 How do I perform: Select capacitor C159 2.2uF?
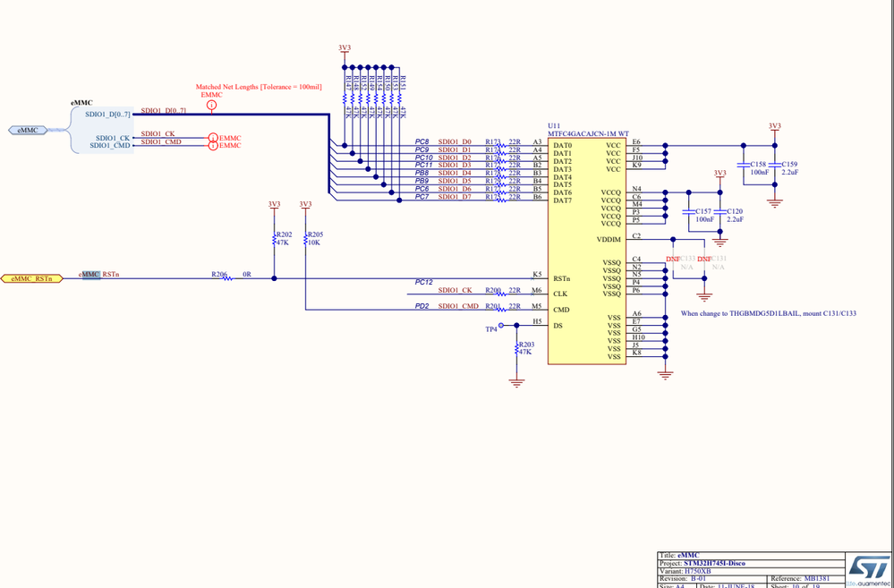click(774, 165)
